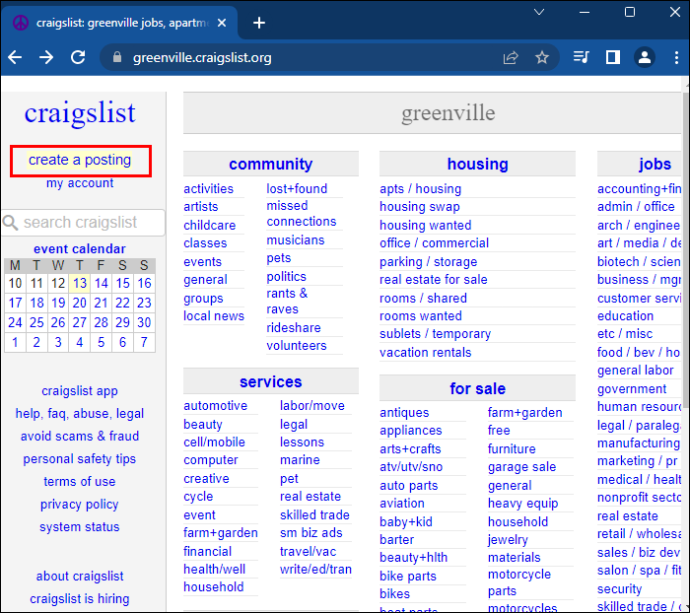
Task: Open the for sale section heading
Action: (x=477, y=389)
